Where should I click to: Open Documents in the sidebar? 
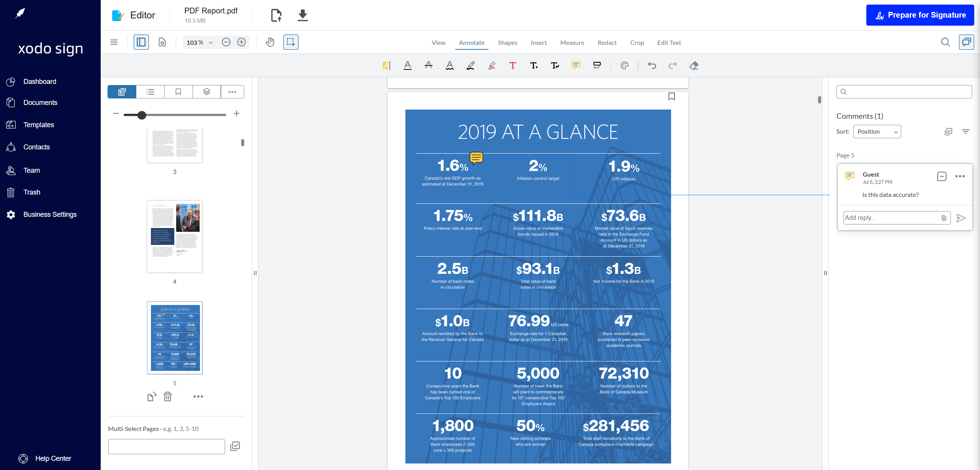40,103
